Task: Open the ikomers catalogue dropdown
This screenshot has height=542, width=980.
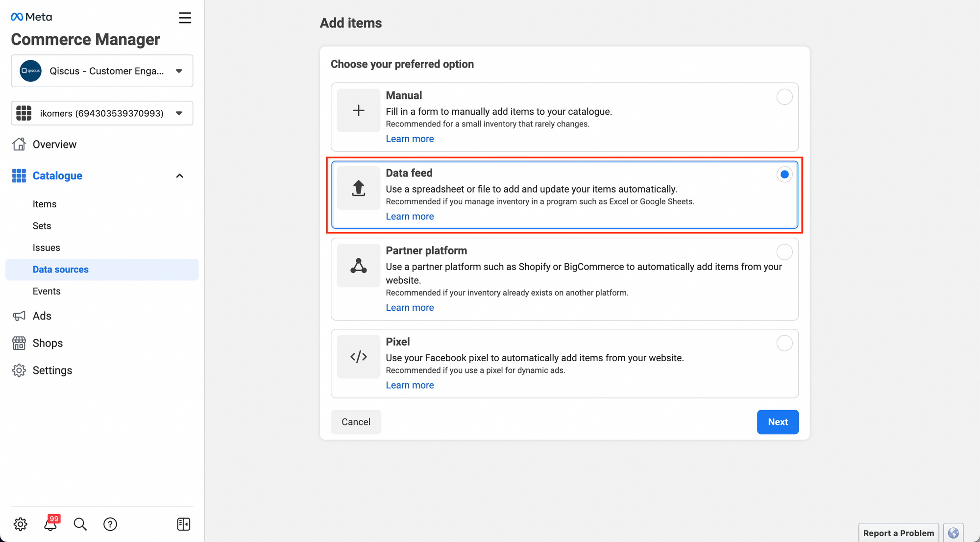Action: pyautogui.click(x=102, y=113)
